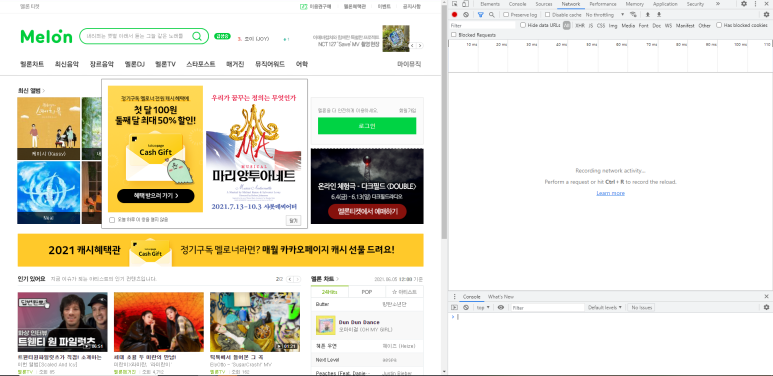Image resolution: width=773 pixels, height=376 pixels.
Task: Enable Disable cache checkbox
Action: [547, 15]
